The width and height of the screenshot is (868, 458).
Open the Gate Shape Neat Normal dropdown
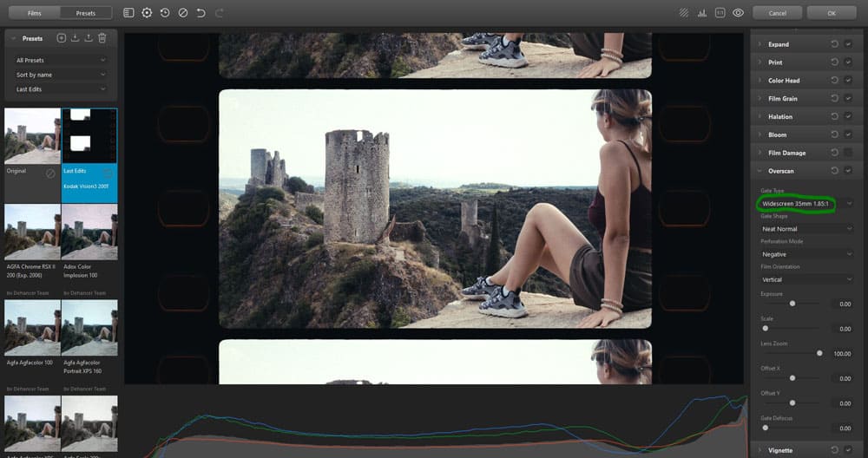tap(806, 229)
